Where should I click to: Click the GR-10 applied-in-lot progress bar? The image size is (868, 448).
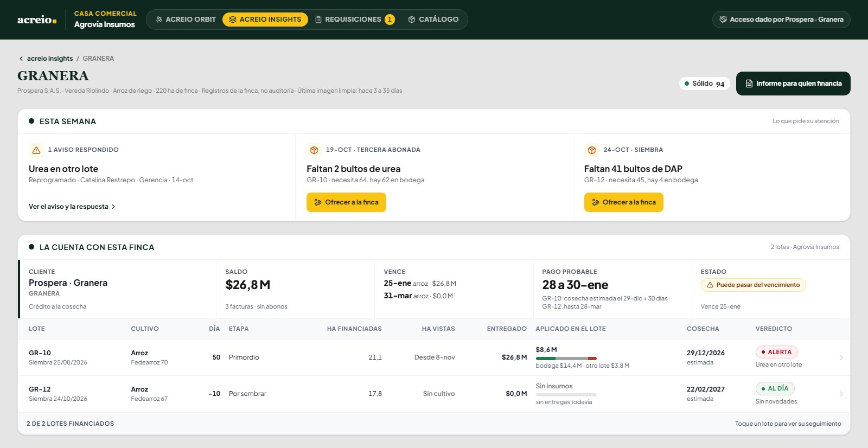[x=566, y=359]
